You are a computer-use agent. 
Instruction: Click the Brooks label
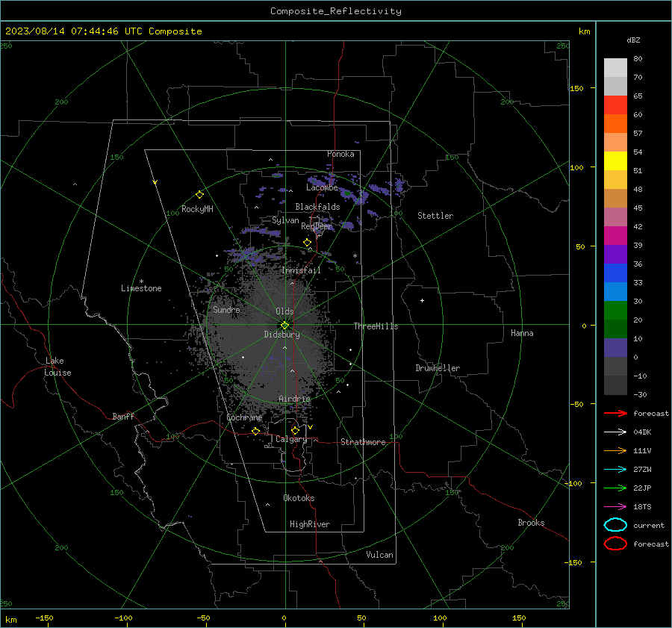[x=531, y=523]
